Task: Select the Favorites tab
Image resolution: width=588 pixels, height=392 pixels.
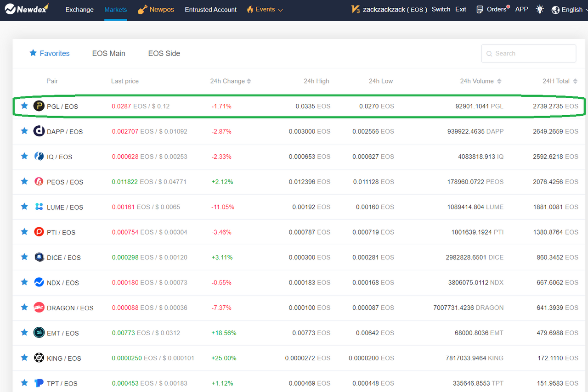Action: (50, 53)
